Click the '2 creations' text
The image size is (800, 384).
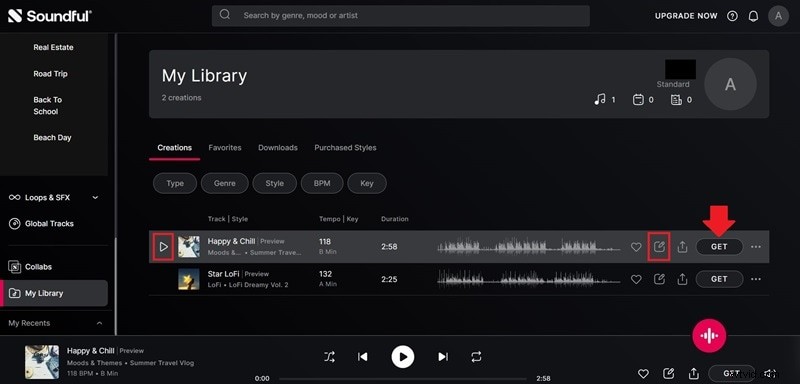(x=182, y=98)
